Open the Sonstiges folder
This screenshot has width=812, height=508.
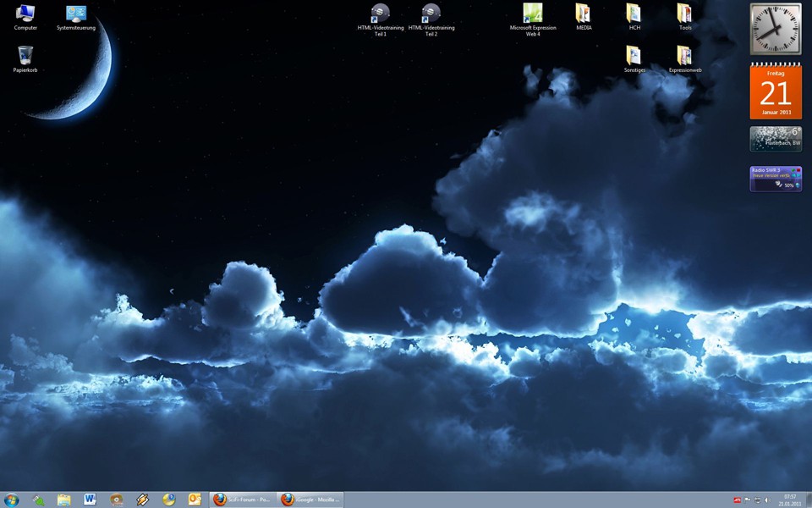pyautogui.click(x=634, y=56)
